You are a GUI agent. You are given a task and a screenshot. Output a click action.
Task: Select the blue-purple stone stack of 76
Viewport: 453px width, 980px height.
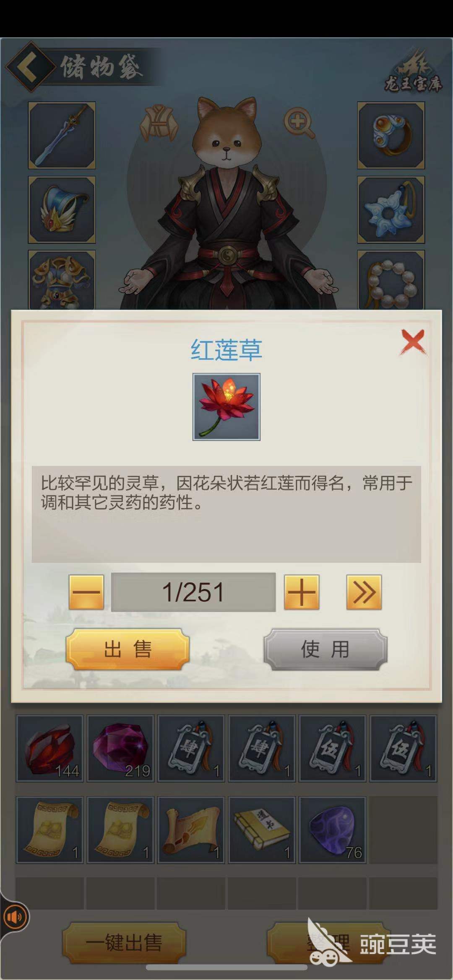(x=333, y=830)
